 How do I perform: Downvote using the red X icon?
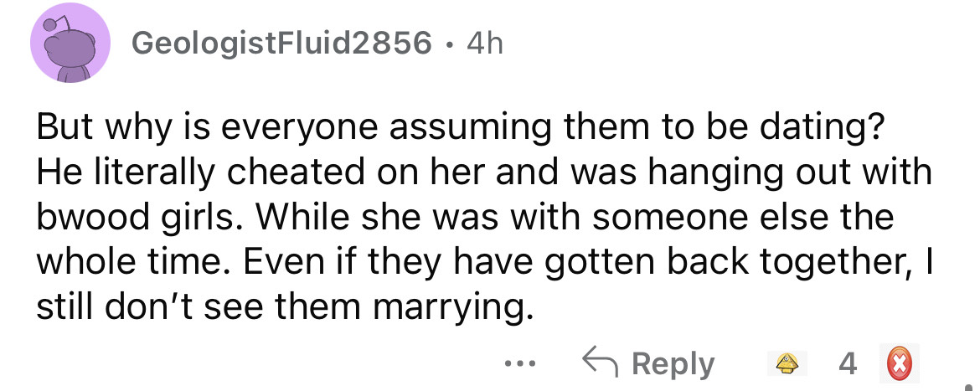[900, 364]
